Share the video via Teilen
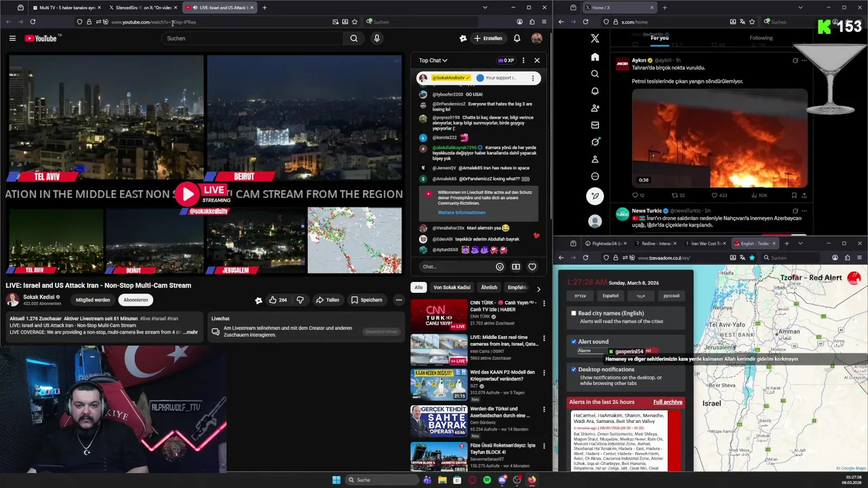 click(328, 300)
